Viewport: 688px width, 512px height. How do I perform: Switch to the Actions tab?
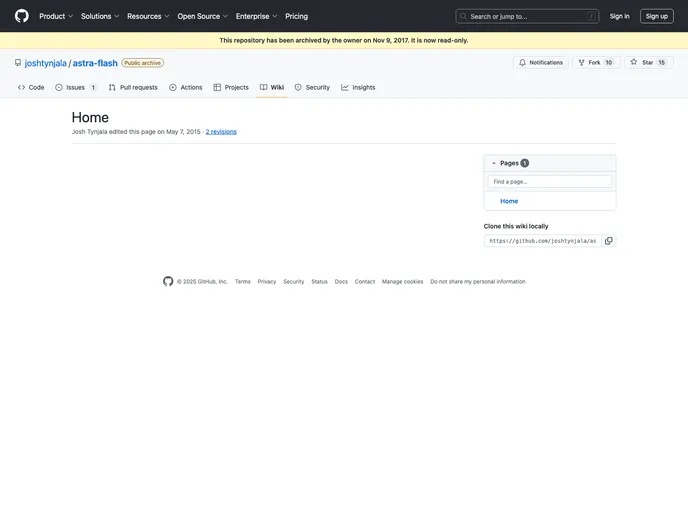point(186,87)
